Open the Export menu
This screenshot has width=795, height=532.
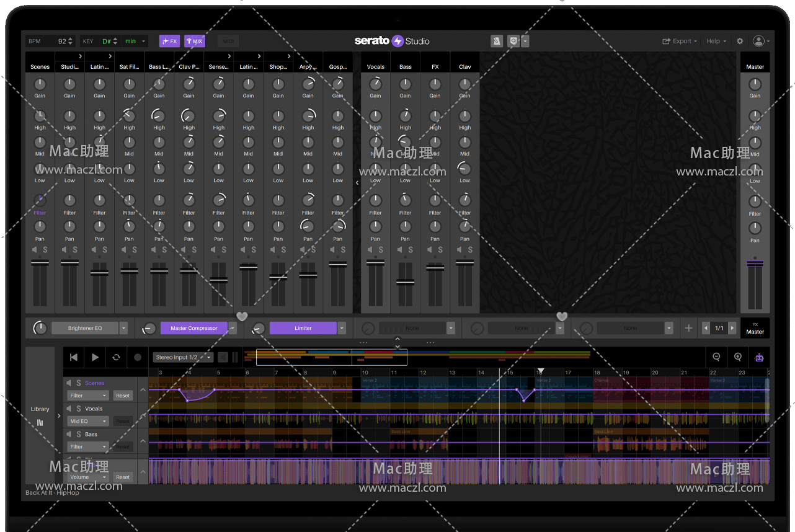tap(680, 41)
